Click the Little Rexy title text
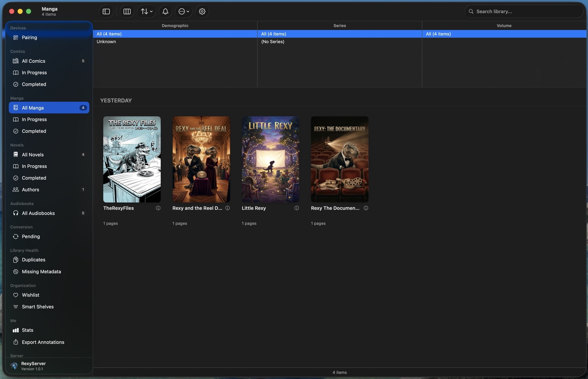Screen dimensions: 588x379 [254, 208]
